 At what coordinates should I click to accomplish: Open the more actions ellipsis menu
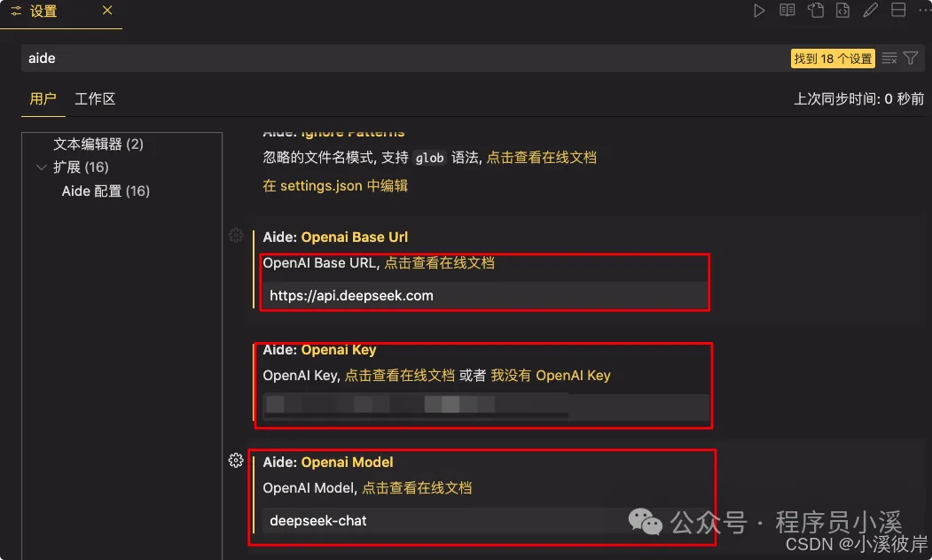925,11
